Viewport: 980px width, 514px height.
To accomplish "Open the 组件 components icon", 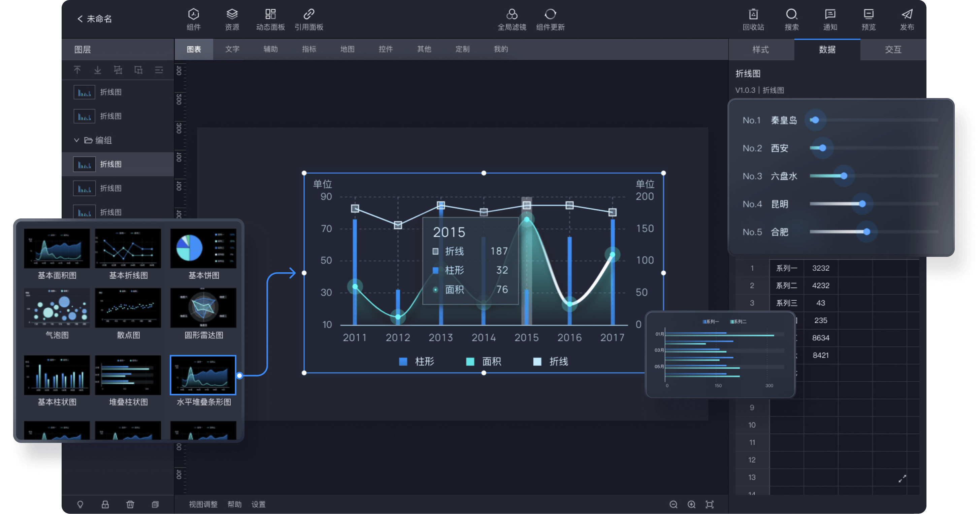I will [193, 15].
